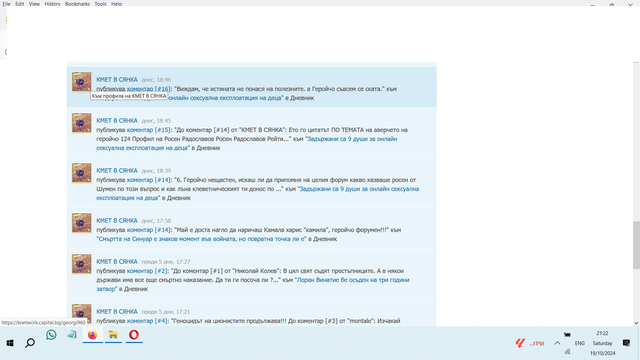Open WhatsApp from the taskbar
The height and width of the screenshot is (360, 640).
[51, 335]
